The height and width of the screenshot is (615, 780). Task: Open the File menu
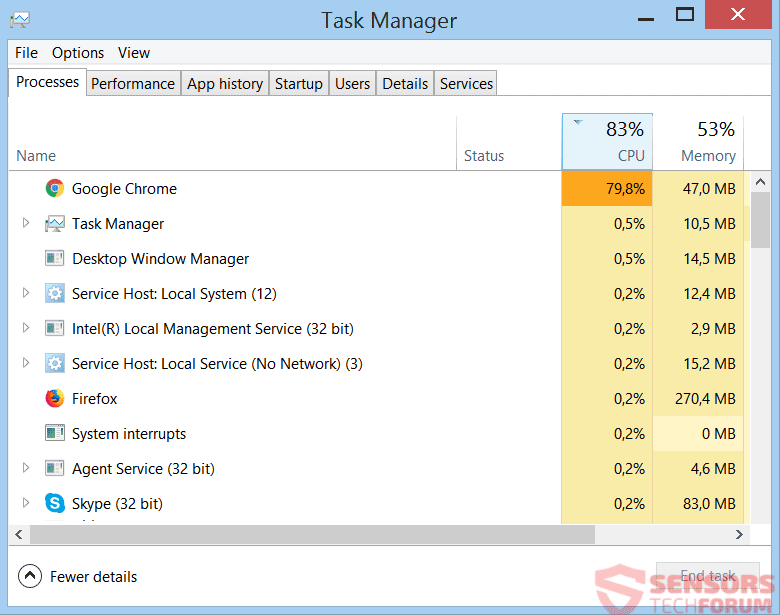26,53
